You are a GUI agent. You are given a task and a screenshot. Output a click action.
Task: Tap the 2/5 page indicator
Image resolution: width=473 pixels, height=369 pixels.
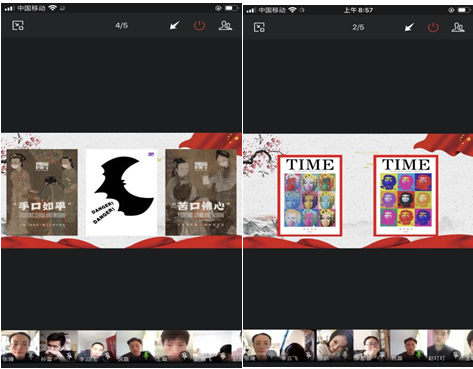point(358,27)
